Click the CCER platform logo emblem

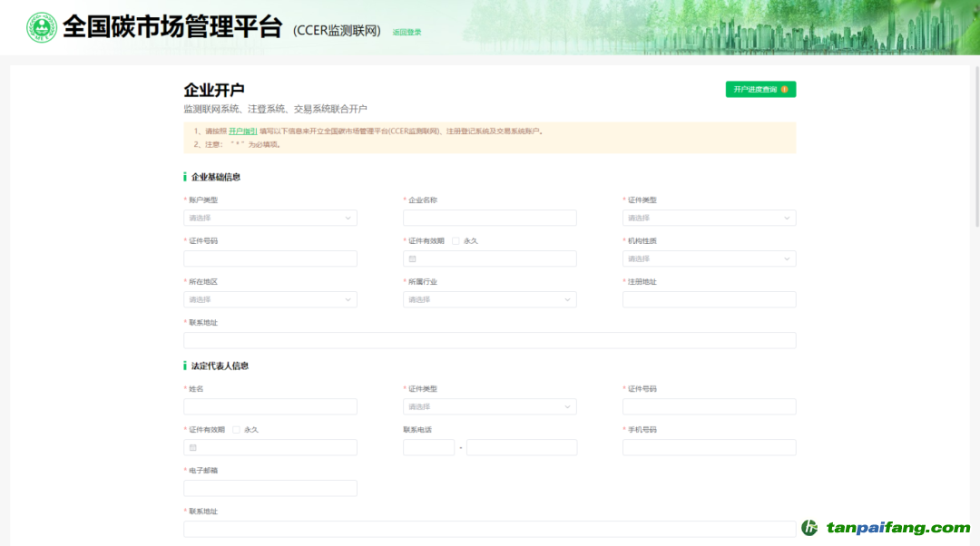click(x=42, y=26)
